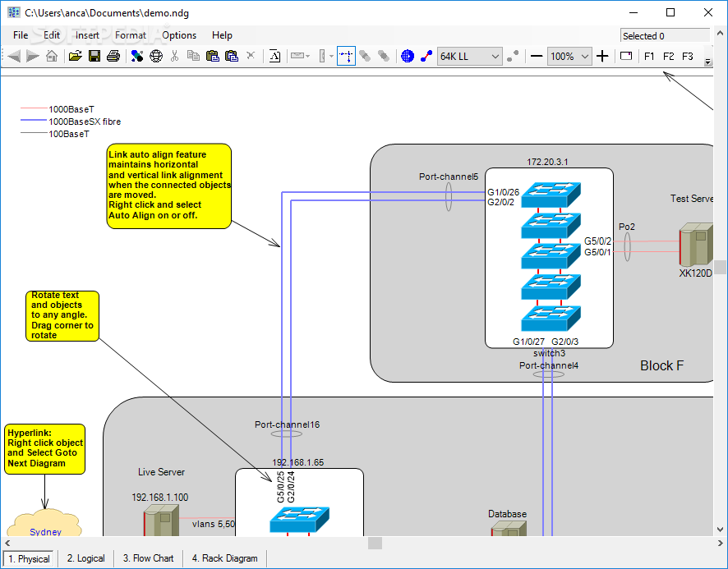Select the red link drawing tool
The width and height of the screenshot is (728, 569).
click(426, 56)
